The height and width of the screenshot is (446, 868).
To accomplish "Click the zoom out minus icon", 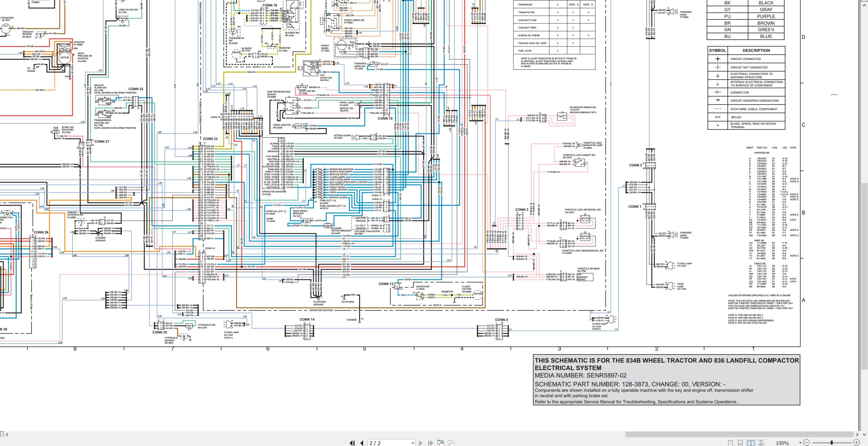I will (806, 443).
